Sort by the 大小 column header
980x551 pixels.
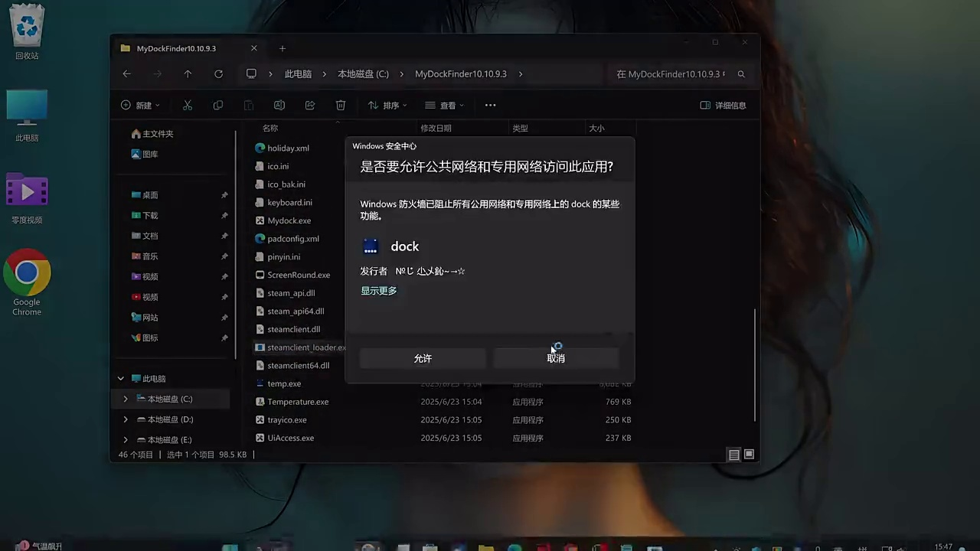tap(596, 128)
